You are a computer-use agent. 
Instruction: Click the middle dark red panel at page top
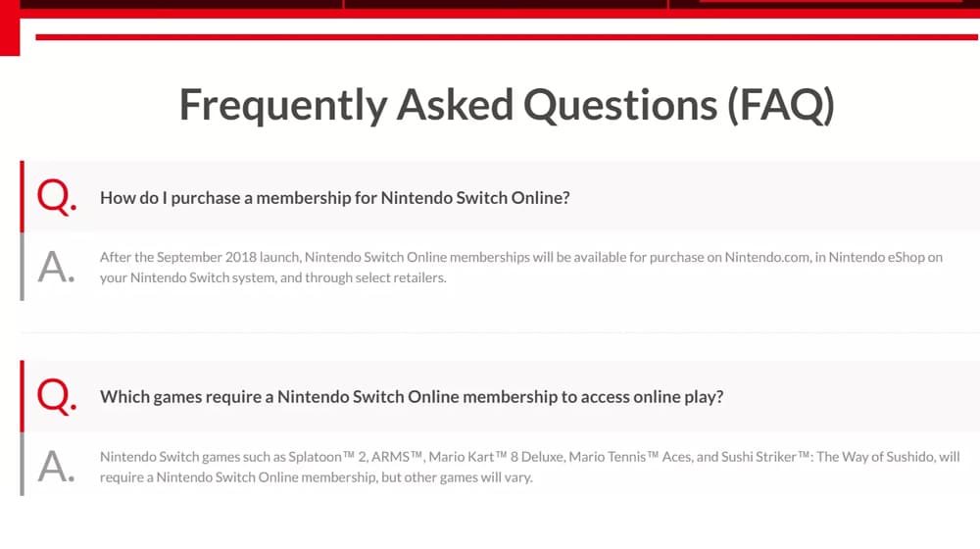(x=506, y=4)
